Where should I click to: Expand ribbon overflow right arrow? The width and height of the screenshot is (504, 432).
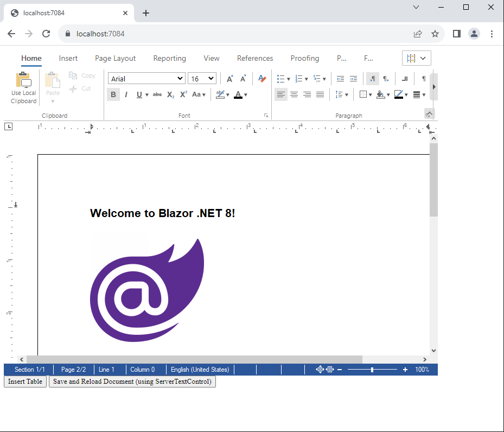434,87
